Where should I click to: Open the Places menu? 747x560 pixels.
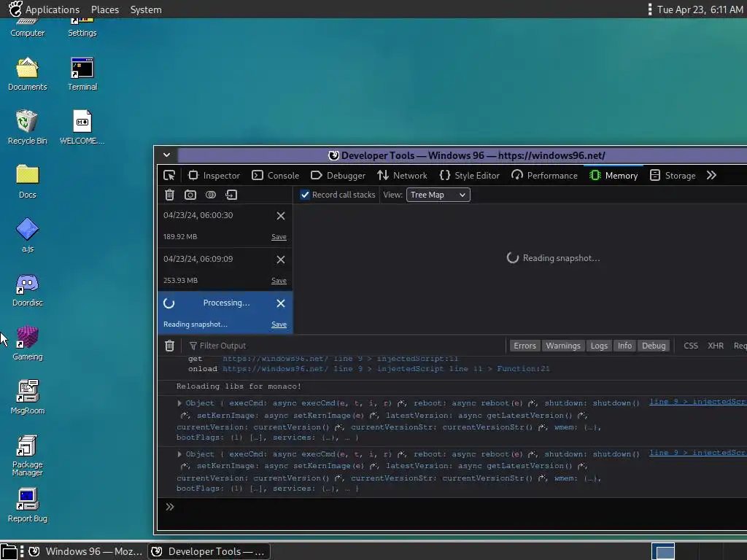tap(105, 9)
